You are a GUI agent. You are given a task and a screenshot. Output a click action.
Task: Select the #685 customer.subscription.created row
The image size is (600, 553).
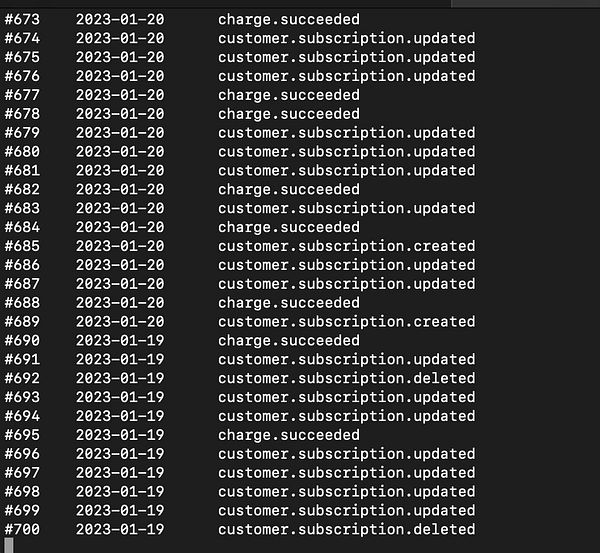coord(240,246)
